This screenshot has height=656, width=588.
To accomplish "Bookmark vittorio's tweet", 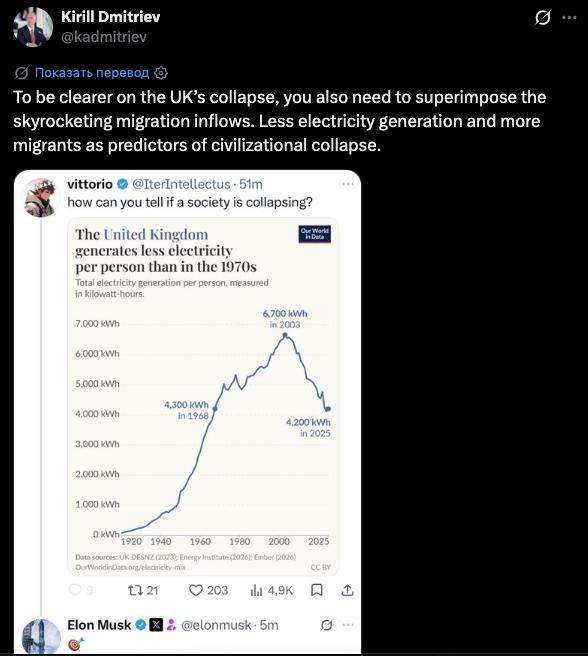I will pos(317,590).
